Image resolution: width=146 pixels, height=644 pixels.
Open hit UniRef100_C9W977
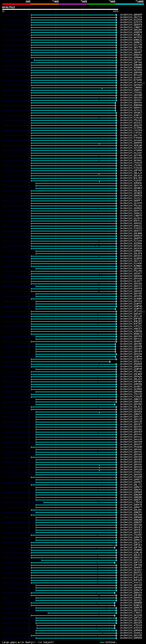(131, 27)
